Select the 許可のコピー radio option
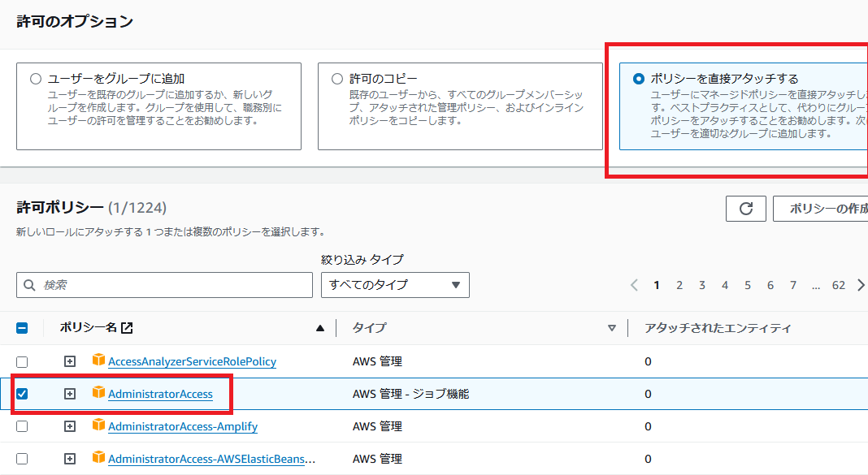Image resolution: width=868 pixels, height=475 pixels. (x=337, y=79)
